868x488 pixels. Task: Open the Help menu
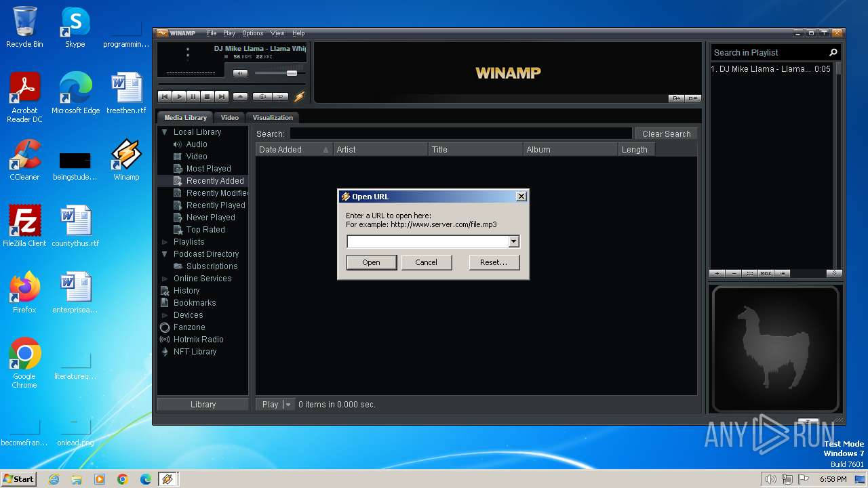pos(298,33)
